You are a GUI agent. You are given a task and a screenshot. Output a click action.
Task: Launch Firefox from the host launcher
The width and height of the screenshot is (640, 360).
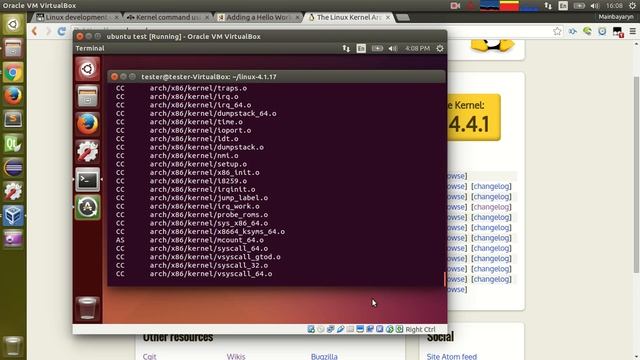(13, 96)
